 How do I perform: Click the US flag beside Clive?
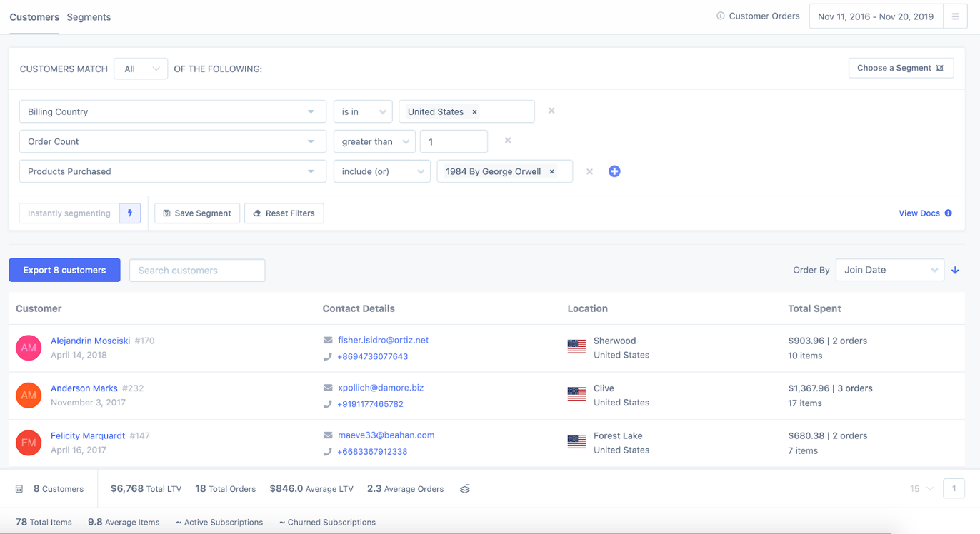point(576,394)
